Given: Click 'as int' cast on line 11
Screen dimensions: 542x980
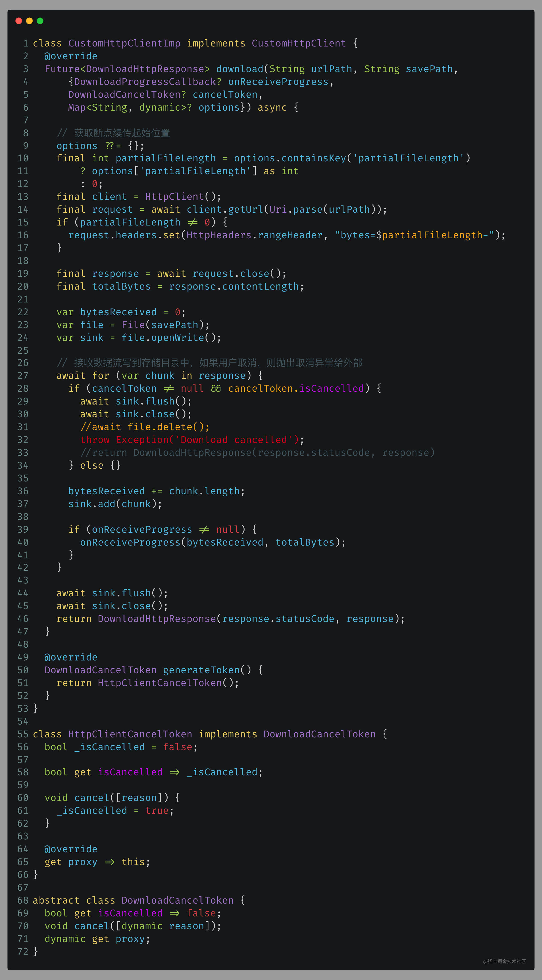Looking at the screenshot, I should 281,171.
